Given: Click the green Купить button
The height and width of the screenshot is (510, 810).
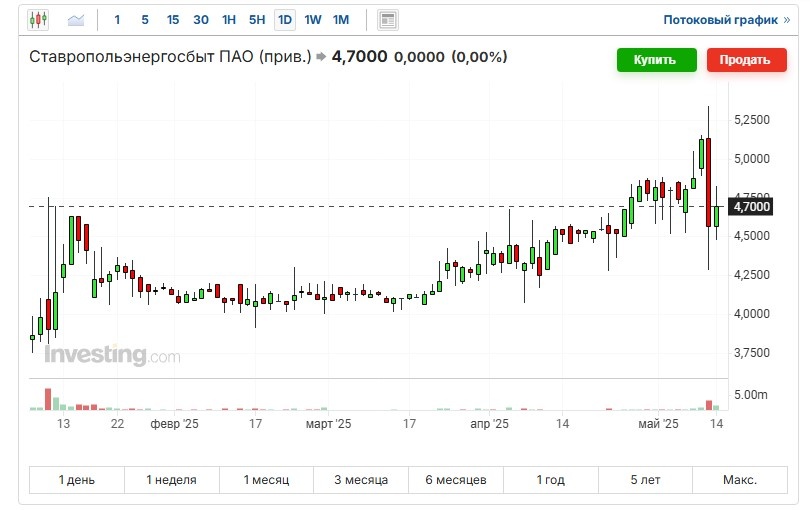Looking at the screenshot, I should 656,60.
